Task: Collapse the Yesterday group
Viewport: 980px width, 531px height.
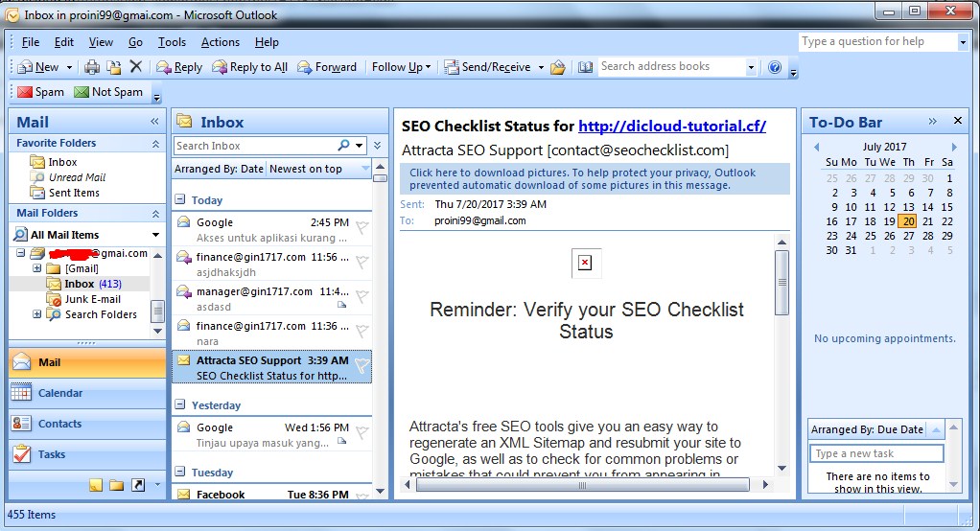Action: 180,404
